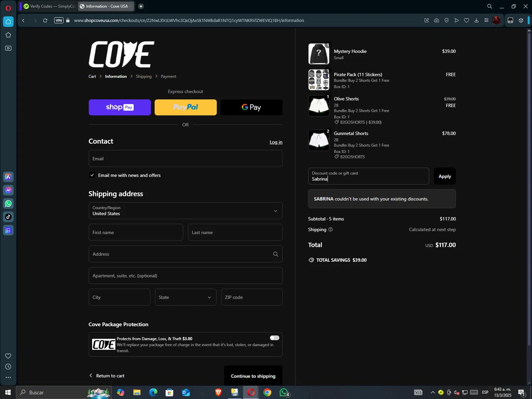Image resolution: width=532 pixels, height=399 pixels.
Task: Open File Explorer from taskbar
Action: pyautogui.click(x=137, y=392)
